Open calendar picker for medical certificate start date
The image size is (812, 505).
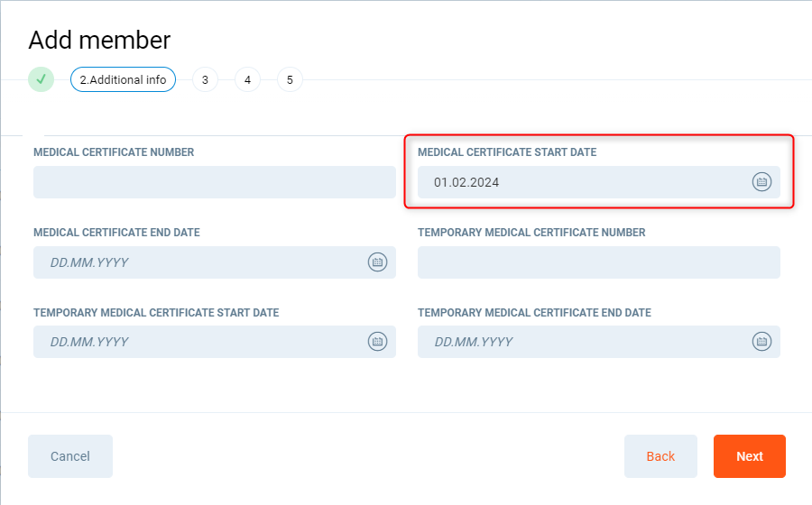[761, 182]
